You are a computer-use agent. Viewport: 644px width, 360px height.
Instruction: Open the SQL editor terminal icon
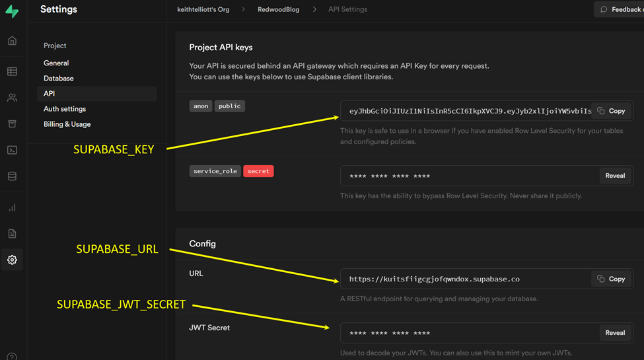click(x=12, y=150)
